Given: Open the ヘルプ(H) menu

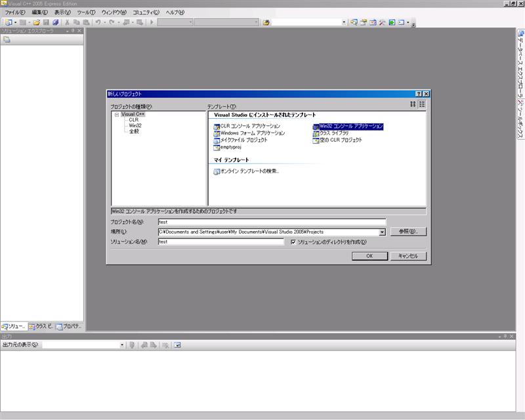Looking at the screenshot, I should (x=175, y=12).
